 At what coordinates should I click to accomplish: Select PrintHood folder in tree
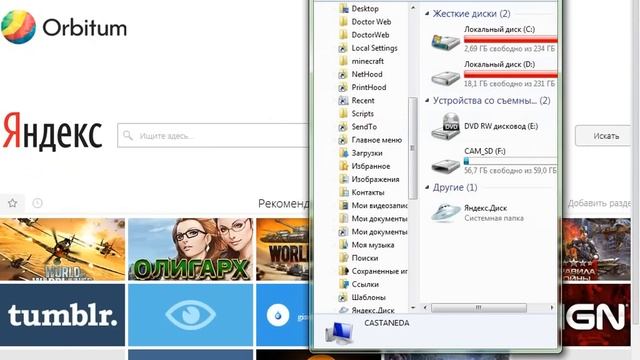click(x=369, y=87)
